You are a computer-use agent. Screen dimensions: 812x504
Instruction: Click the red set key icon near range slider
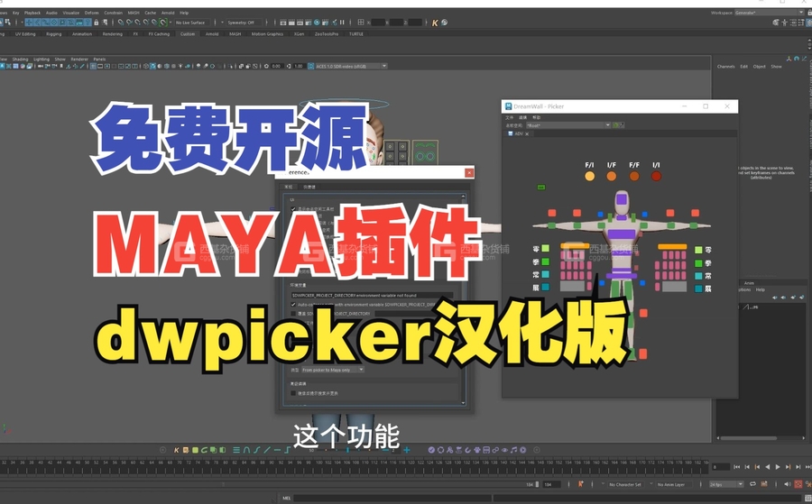tap(580, 484)
